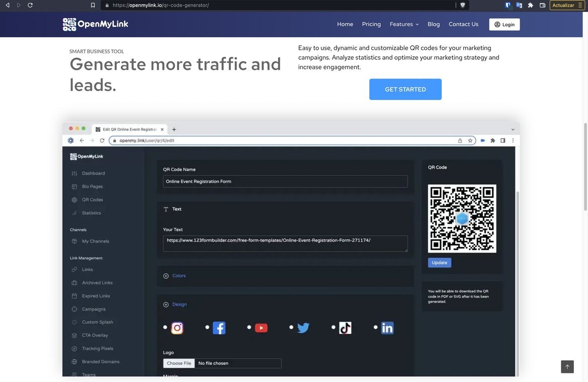Image resolution: width=588 pixels, height=382 pixels.
Task: Open the Blog page
Action: [x=434, y=24]
